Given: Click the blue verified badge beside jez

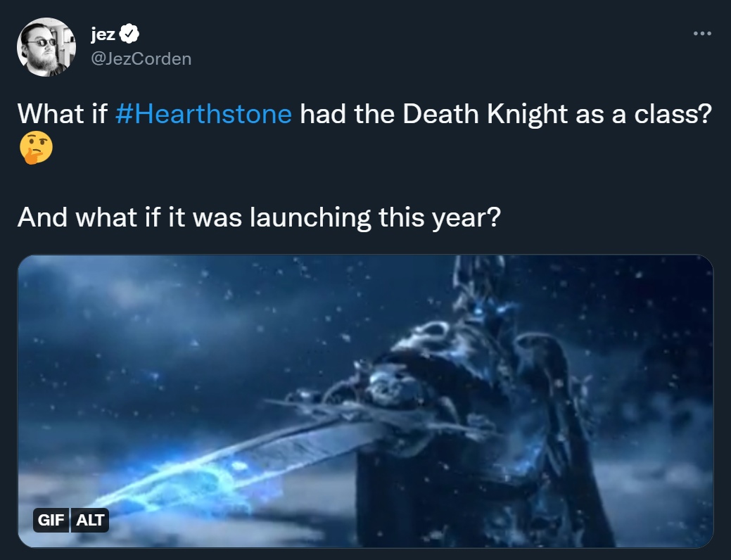Looking at the screenshot, I should 130,33.
